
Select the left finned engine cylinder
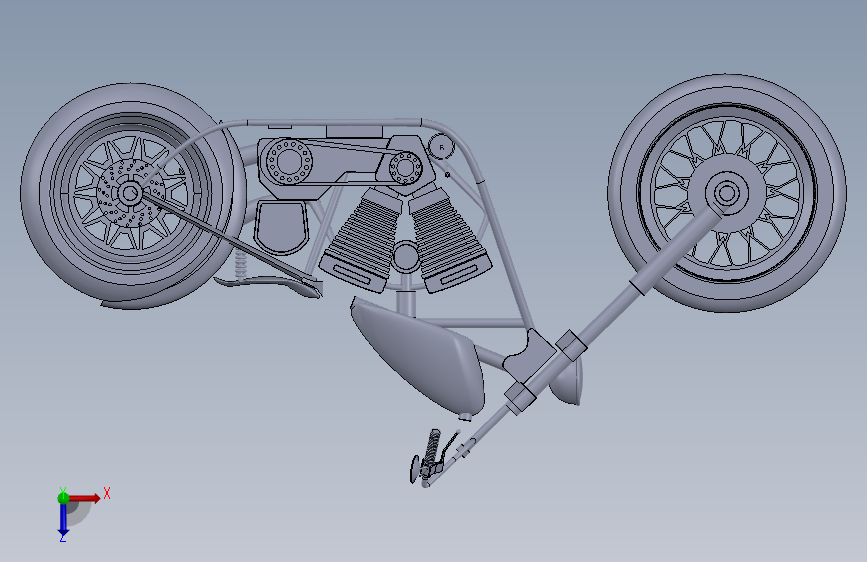coord(362,239)
